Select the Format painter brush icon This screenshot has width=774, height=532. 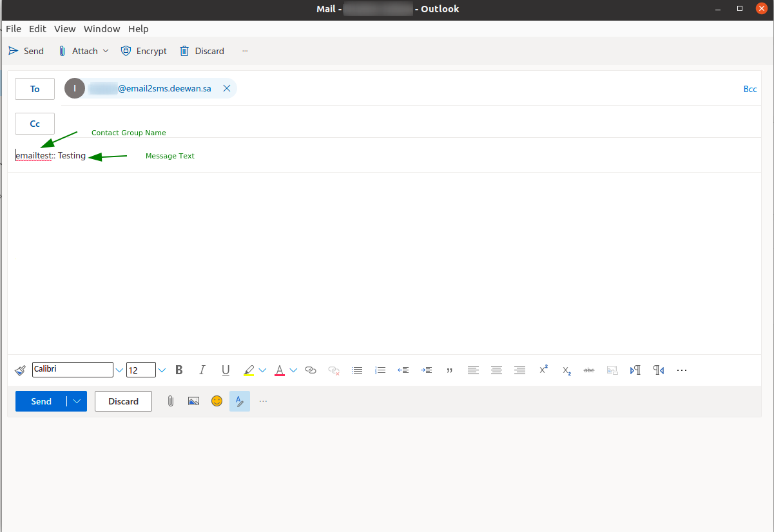[20, 370]
